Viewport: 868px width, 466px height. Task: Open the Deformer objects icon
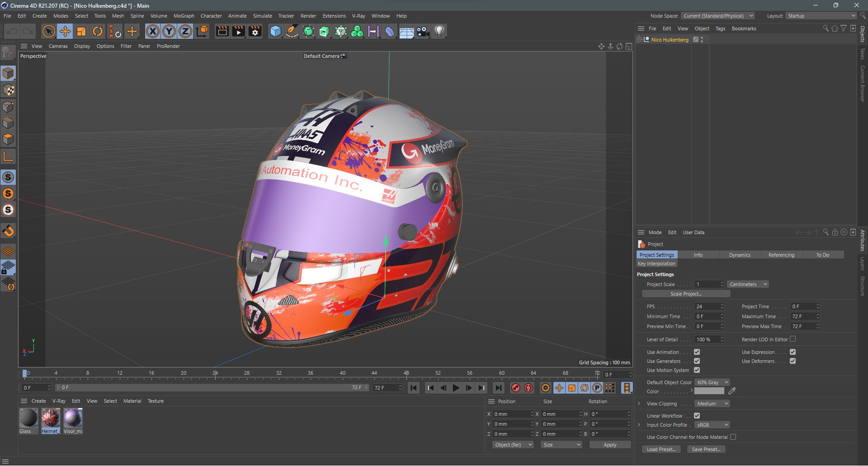pos(390,31)
